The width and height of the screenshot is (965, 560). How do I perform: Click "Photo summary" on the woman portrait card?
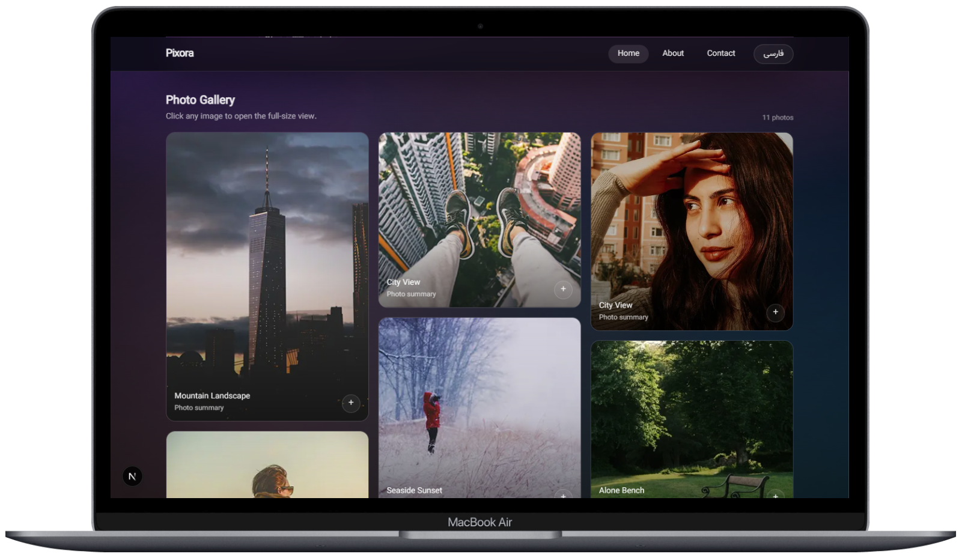click(x=623, y=317)
